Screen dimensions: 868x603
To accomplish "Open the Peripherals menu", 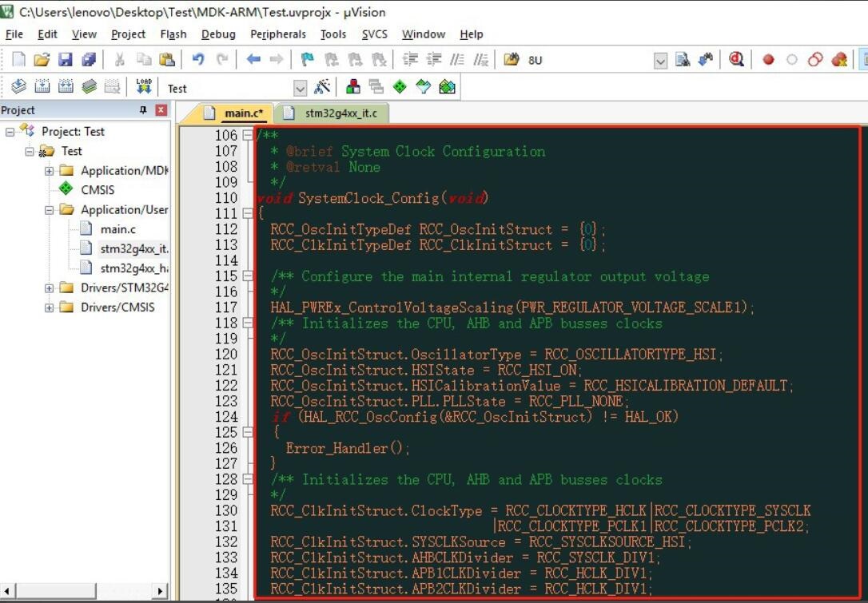I will 277,34.
